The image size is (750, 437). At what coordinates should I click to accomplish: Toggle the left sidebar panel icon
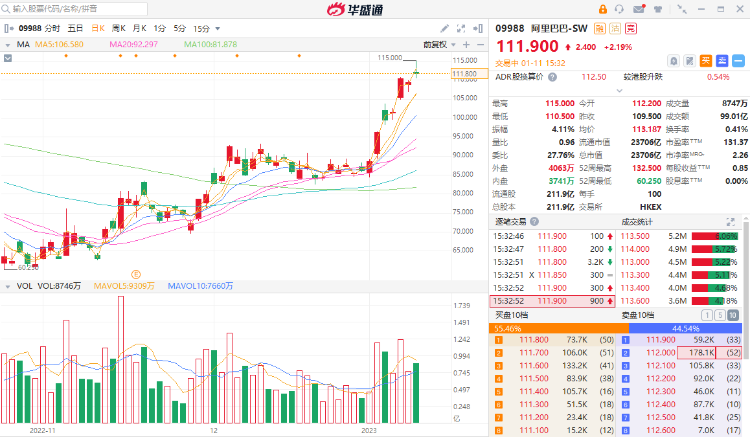[x=9, y=29]
